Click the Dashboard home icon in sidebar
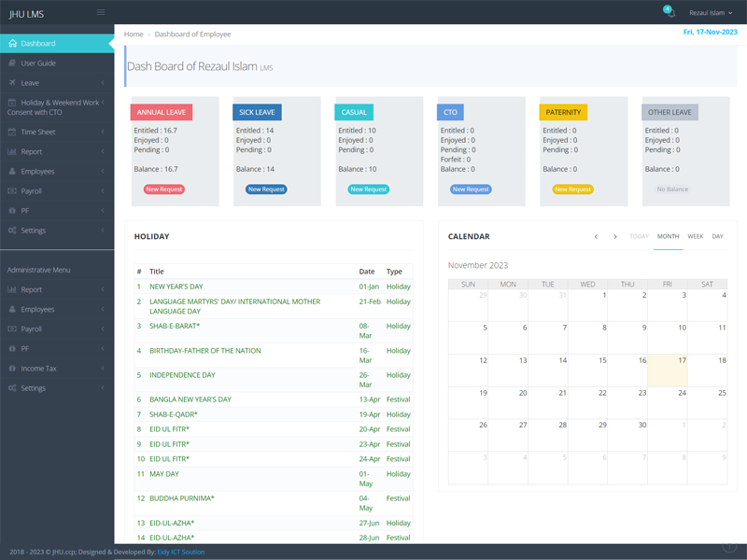Screen dimensions: 747x560 tap(12, 43)
